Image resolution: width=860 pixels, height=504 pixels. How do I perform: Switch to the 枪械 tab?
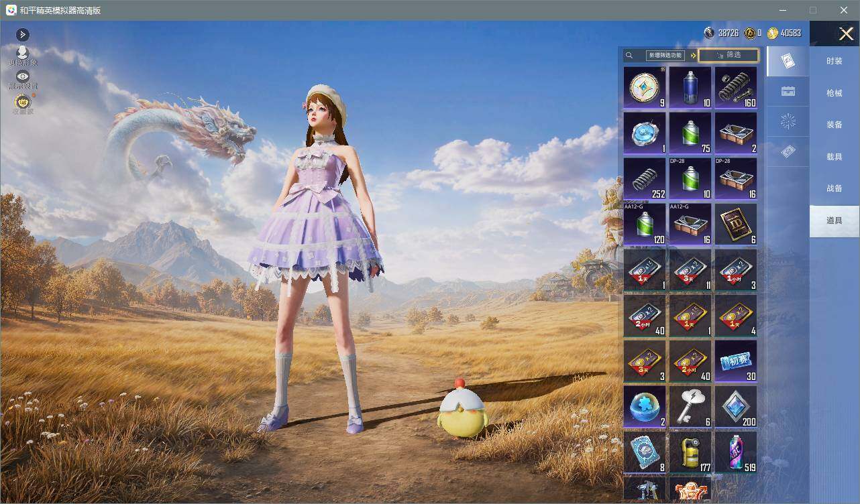coord(835,93)
